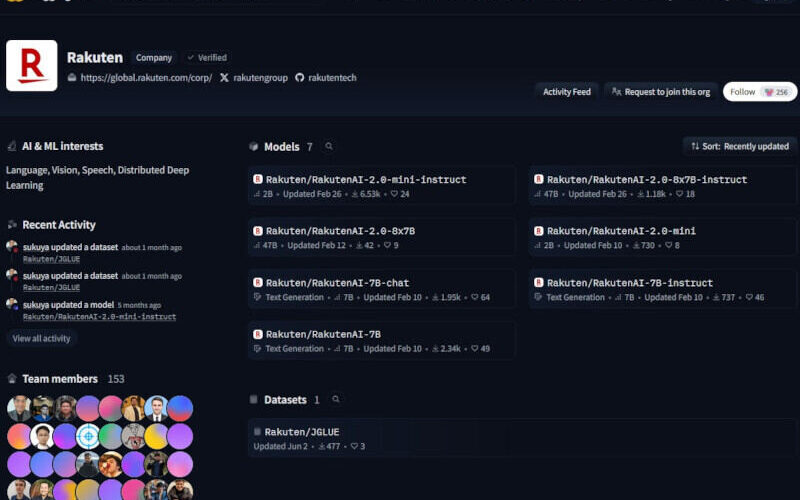Click the Recent Activity icon
The width and height of the screenshot is (800, 500).
(x=12, y=224)
